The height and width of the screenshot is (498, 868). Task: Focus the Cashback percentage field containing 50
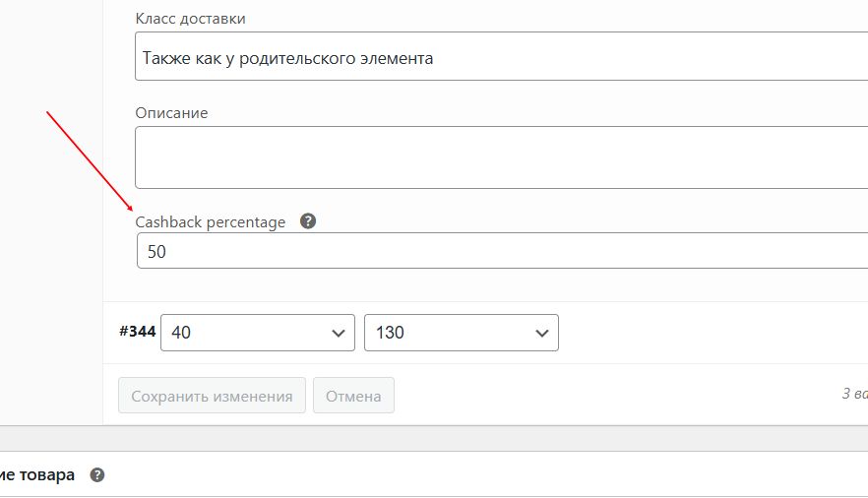[502, 251]
